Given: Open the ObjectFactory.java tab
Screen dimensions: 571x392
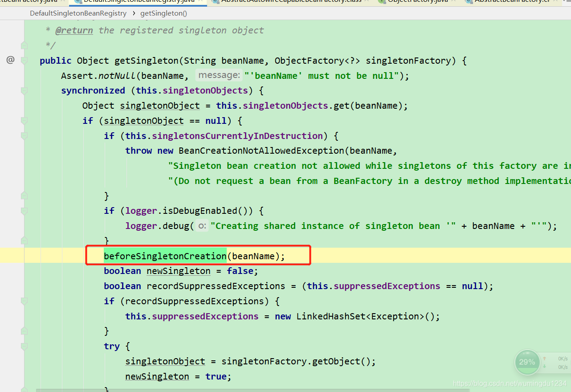Looking at the screenshot, I should click(x=417, y=2).
